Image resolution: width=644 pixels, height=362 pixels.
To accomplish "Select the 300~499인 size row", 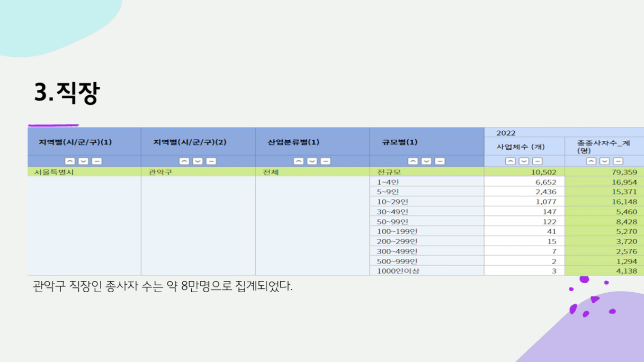I will [397, 251].
